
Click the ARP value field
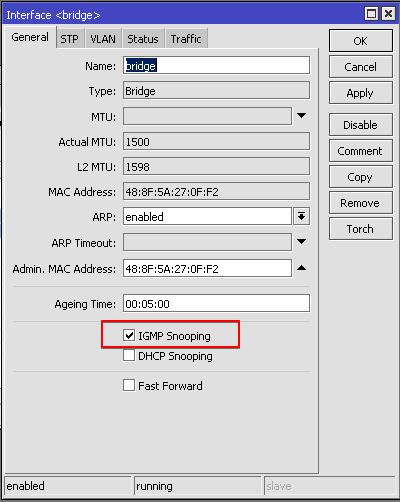coord(207,217)
